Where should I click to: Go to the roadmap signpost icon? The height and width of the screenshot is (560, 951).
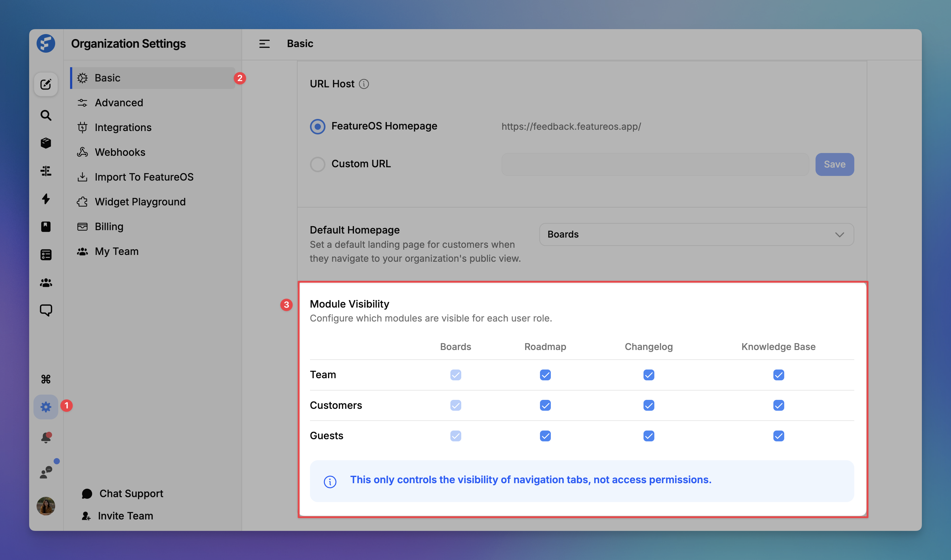(46, 171)
